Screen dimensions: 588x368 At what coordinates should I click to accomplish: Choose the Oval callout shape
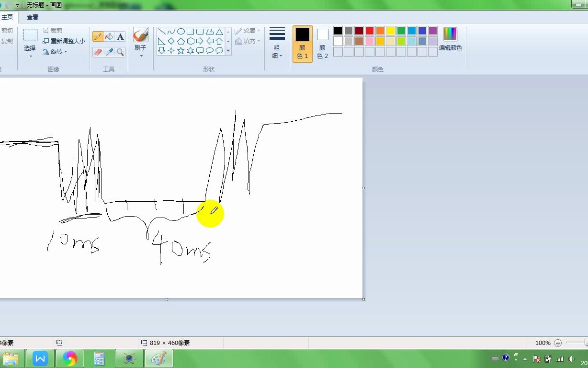[210, 50]
